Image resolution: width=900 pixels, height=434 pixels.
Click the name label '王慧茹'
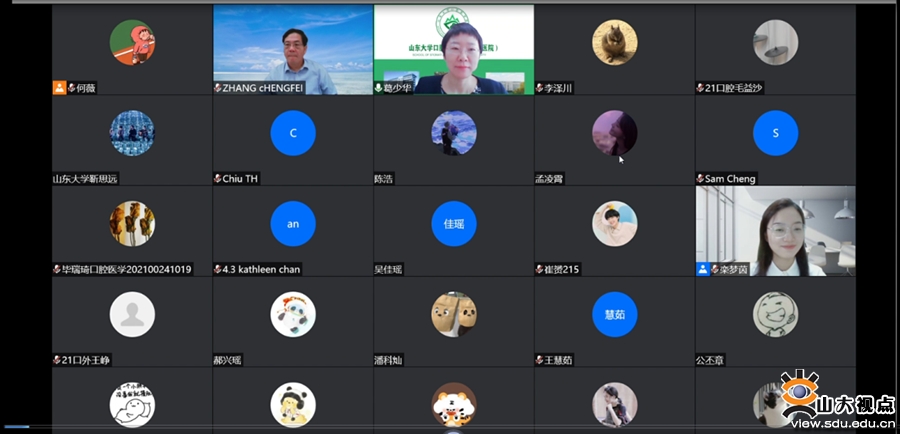tap(558, 360)
